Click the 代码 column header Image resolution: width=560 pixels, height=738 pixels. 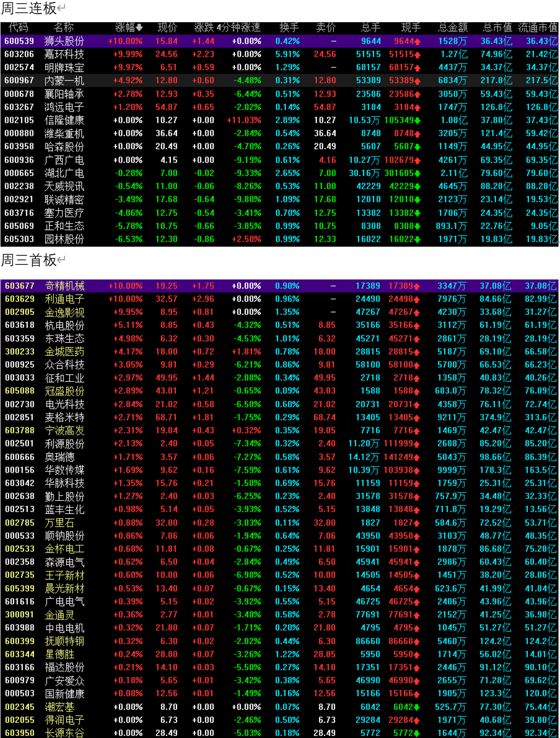[x=19, y=28]
